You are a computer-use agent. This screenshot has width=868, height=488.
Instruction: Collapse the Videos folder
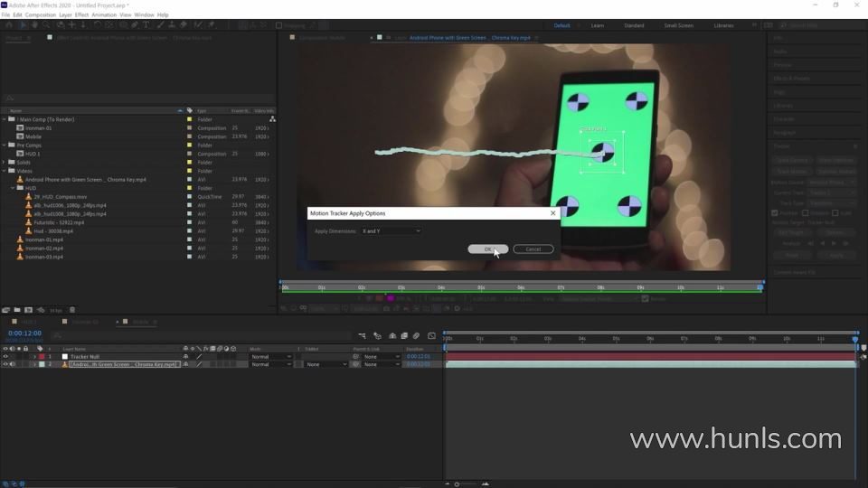coord(5,171)
